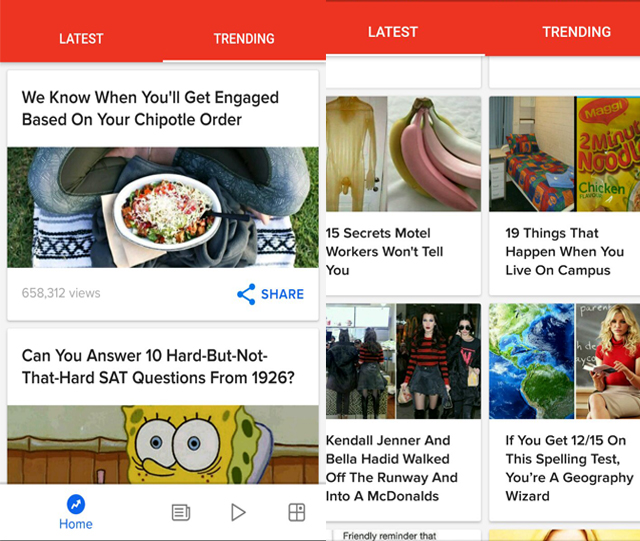Open Kendall Jenner and Bella Hadid article
The image size is (640, 541).
[392, 468]
